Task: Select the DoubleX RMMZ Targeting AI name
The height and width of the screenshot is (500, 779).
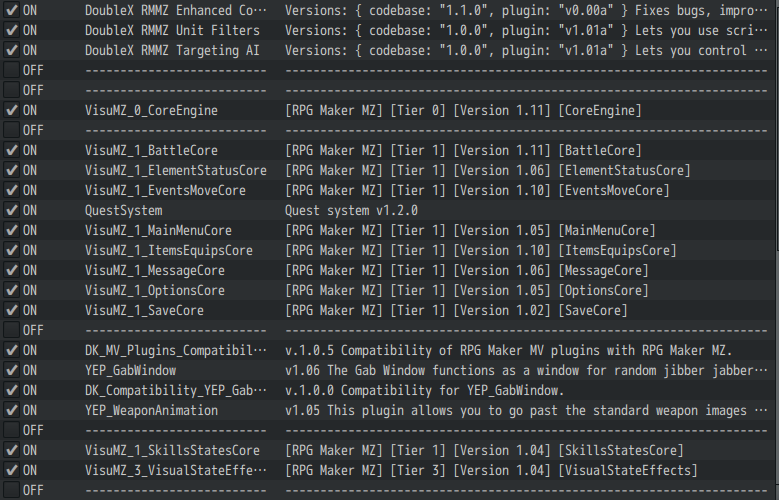Action: (x=172, y=50)
